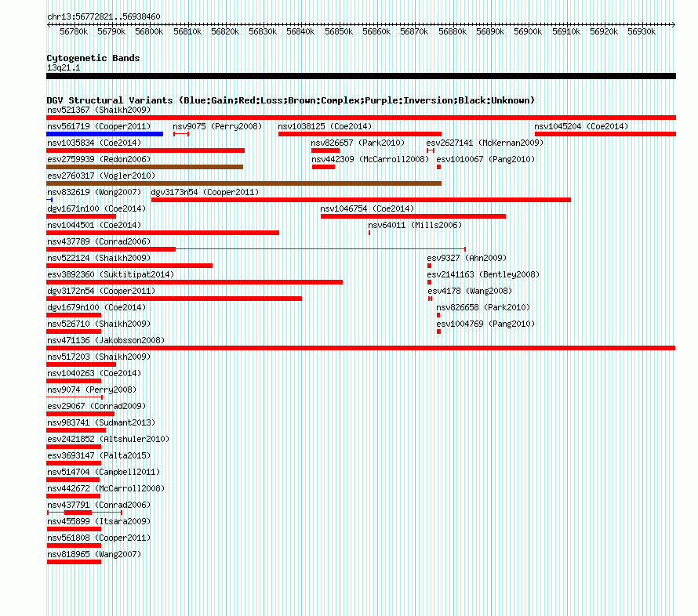This screenshot has width=698, height=616.
Task: Click the nsv983741 (Sudmant2013) label
Action: tap(101, 422)
